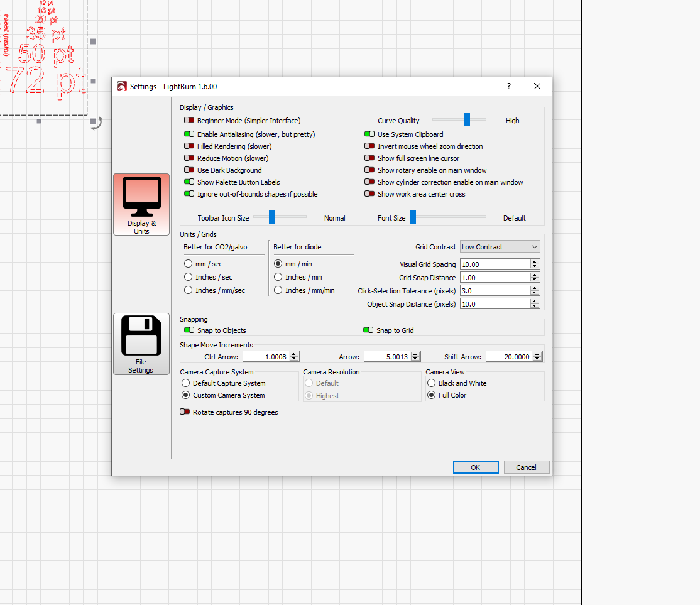Increase Click-Selection Tolerance with up arrow
700x605 pixels.
coord(534,288)
